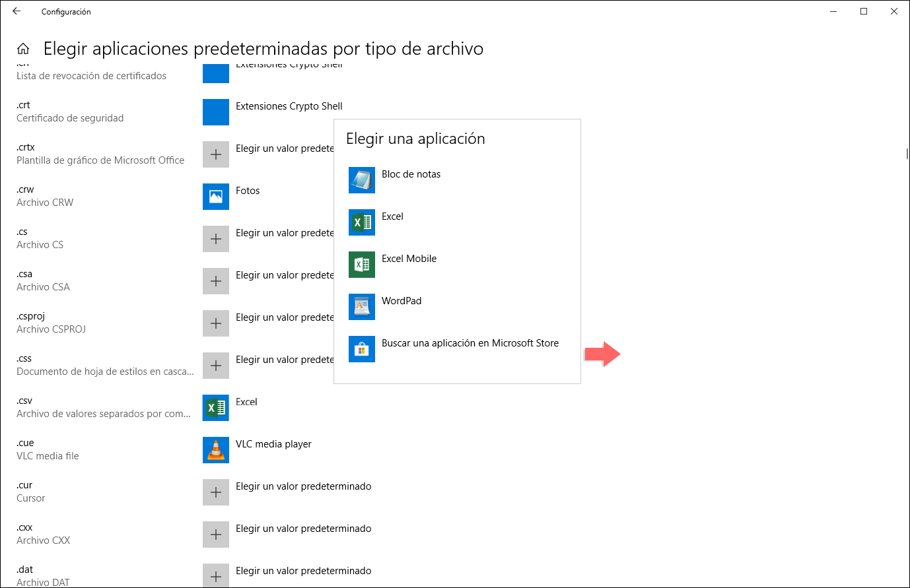Choose 'Bloc de notas' from the app list
Viewport: 910px width, 588px height.
point(411,174)
